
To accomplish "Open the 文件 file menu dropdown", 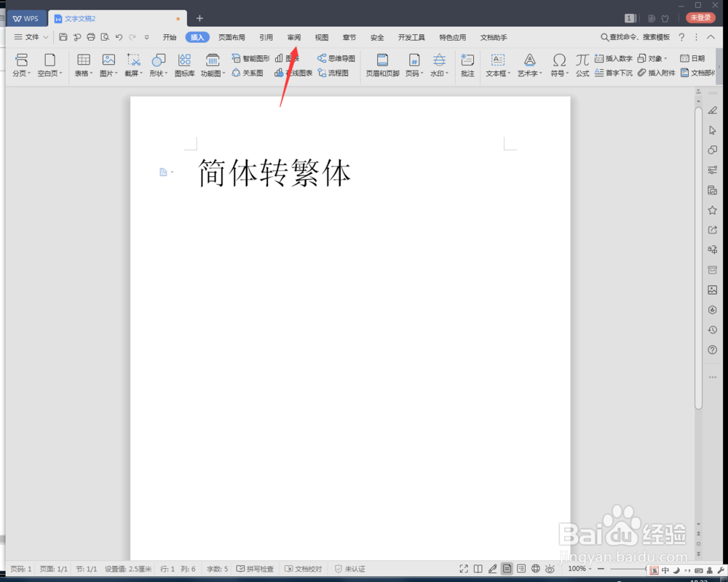I will (x=31, y=37).
